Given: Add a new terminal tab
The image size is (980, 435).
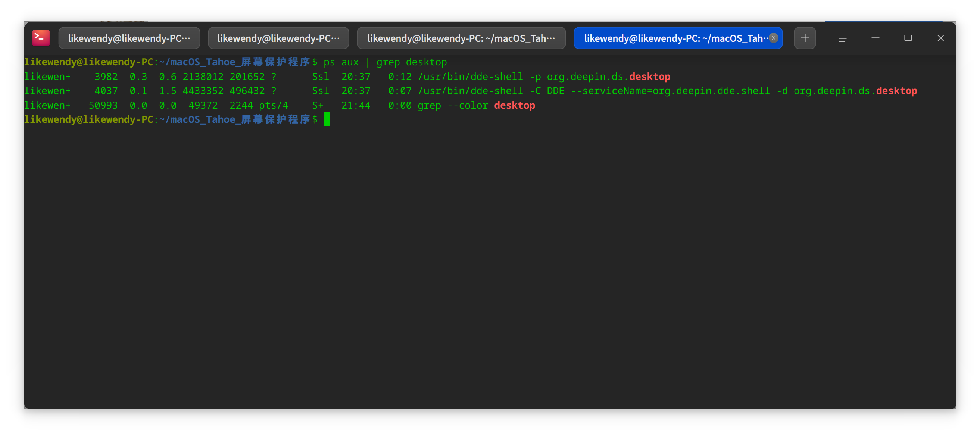Looking at the screenshot, I should tap(805, 38).
